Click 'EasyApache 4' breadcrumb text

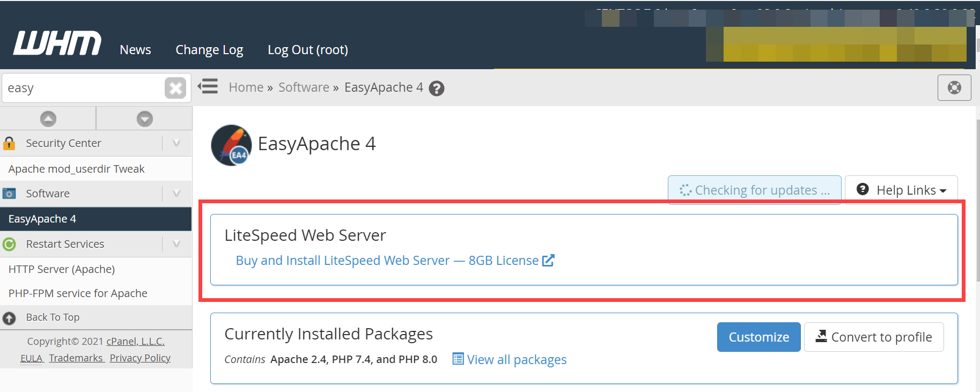384,87
